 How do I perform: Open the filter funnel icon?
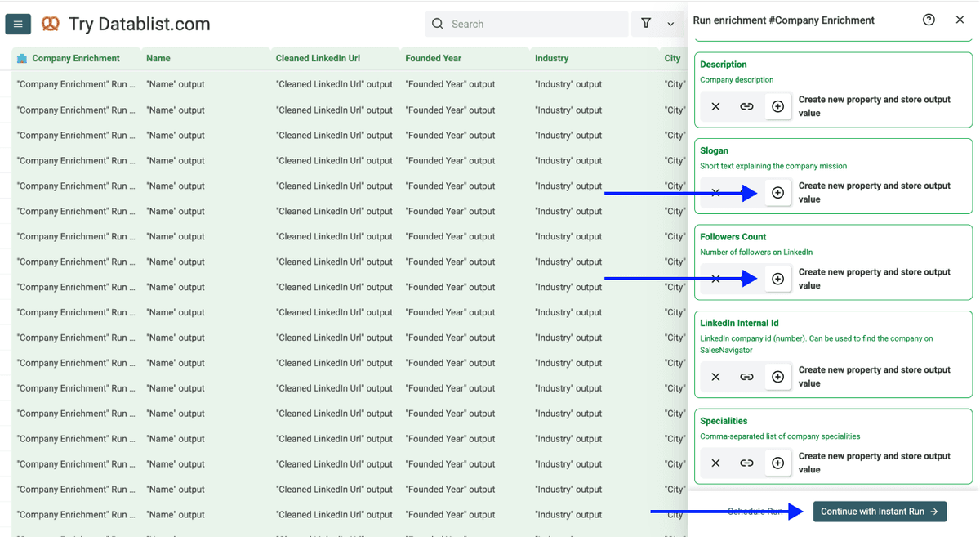[x=646, y=24]
